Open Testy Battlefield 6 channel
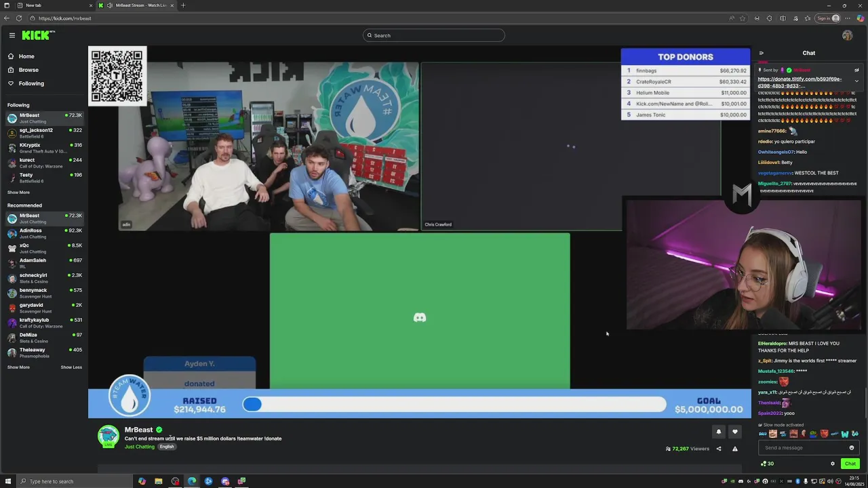The width and height of the screenshot is (868, 488). [x=44, y=178]
